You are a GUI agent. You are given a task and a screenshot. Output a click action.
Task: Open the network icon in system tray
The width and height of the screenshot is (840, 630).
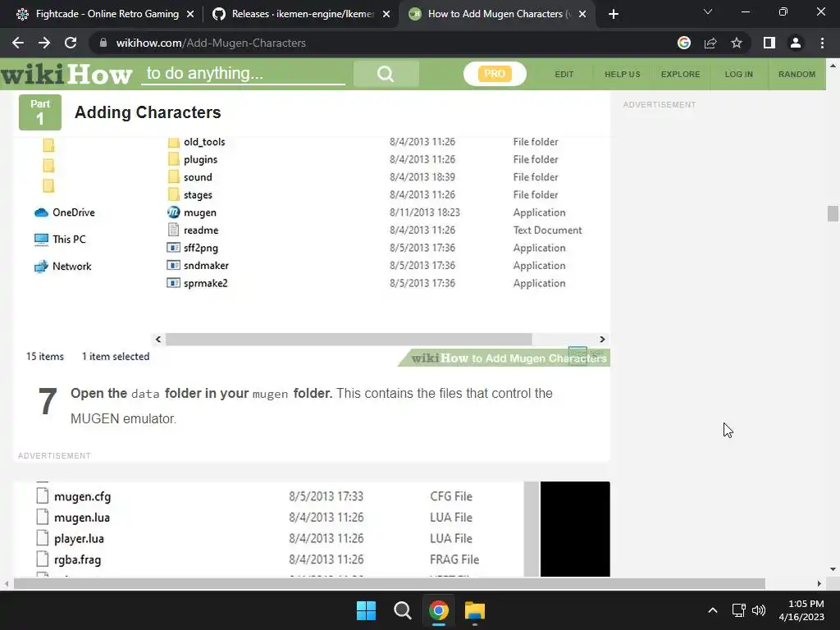point(739,610)
